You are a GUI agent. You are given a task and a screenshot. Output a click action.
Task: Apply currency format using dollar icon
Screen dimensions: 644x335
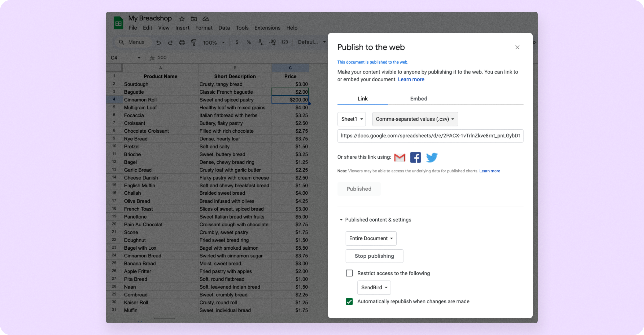coord(236,42)
